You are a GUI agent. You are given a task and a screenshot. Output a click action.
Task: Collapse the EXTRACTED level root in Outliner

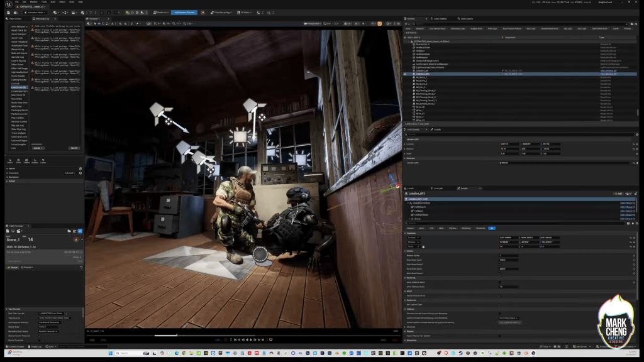pyautogui.click(x=411, y=41)
